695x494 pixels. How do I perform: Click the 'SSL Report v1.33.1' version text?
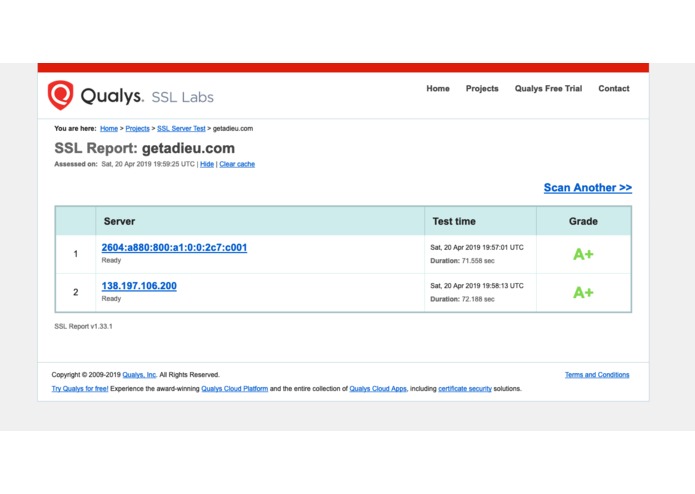(83, 327)
